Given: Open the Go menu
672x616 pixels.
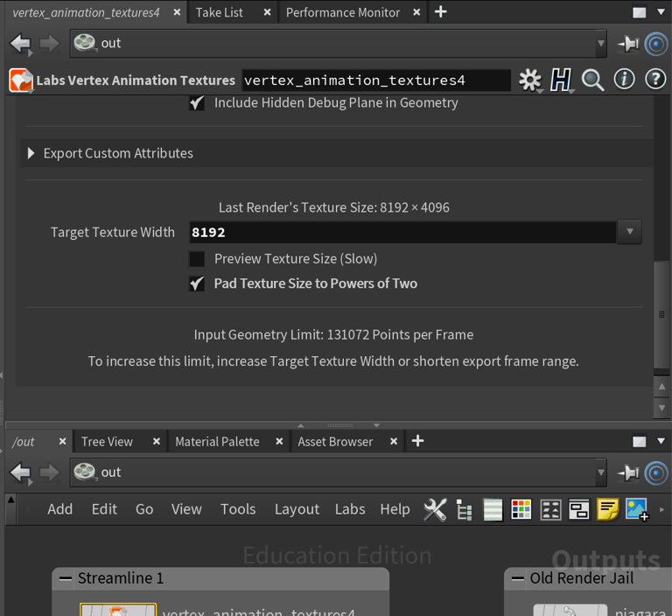Looking at the screenshot, I should (x=144, y=509).
